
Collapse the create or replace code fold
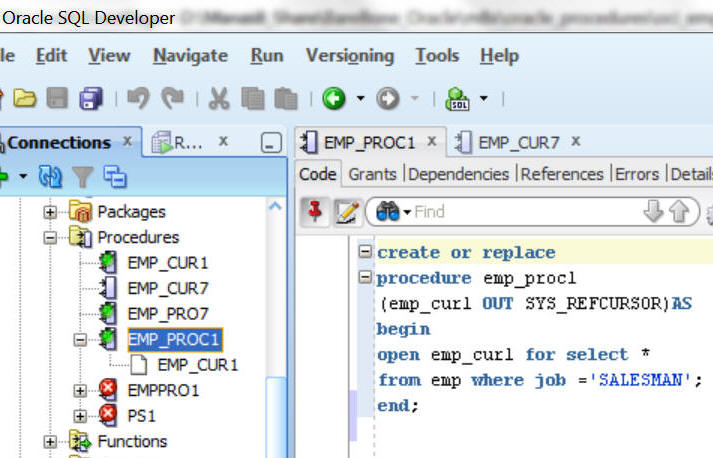click(x=365, y=251)
